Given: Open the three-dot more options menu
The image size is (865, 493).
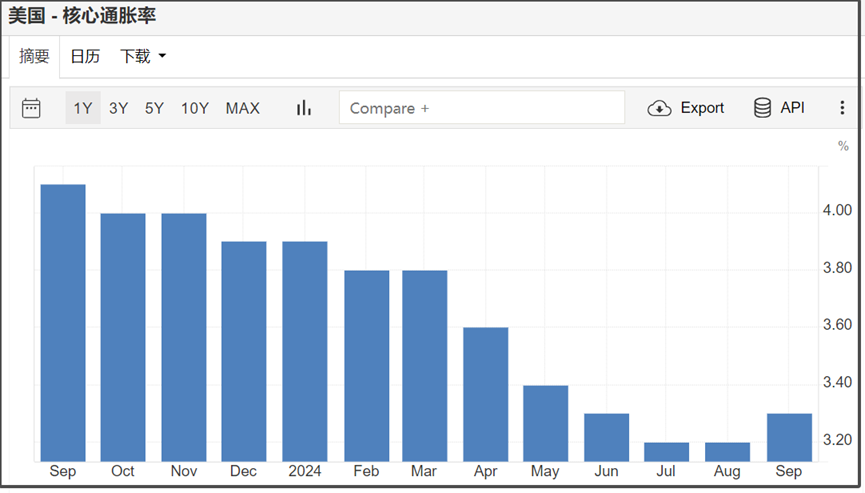Looking at the screenshot, I should click(x=842, y=108).
